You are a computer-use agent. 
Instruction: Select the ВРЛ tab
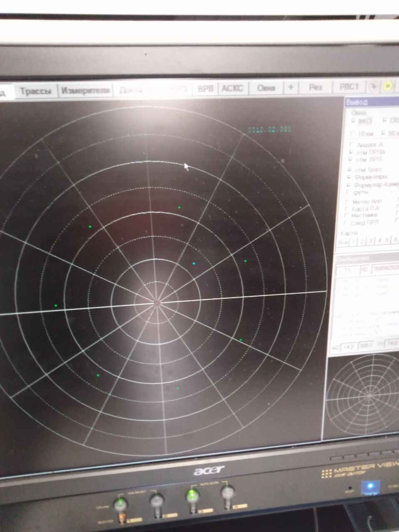tap(205, 89)
